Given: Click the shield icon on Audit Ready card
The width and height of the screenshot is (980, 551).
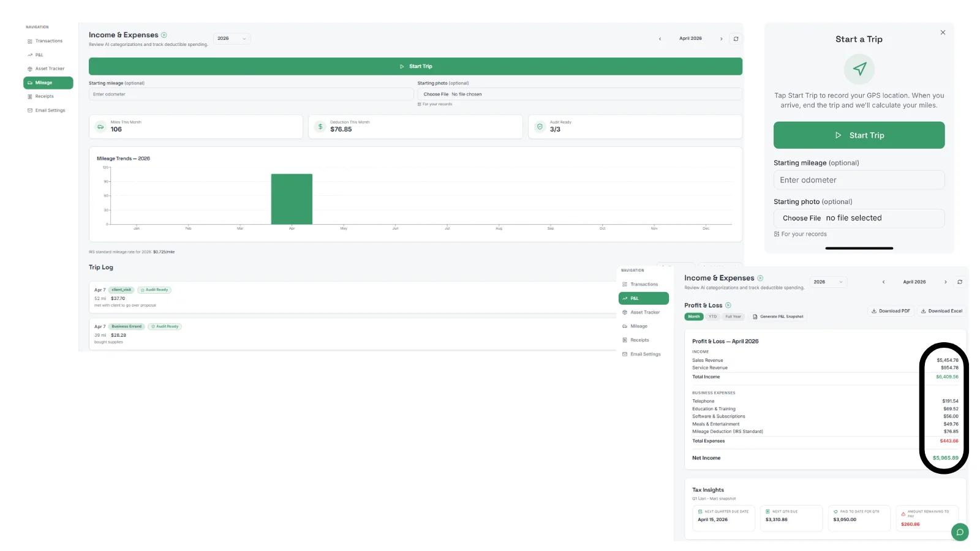Looking at the screenshot, I should coord(540,127).
